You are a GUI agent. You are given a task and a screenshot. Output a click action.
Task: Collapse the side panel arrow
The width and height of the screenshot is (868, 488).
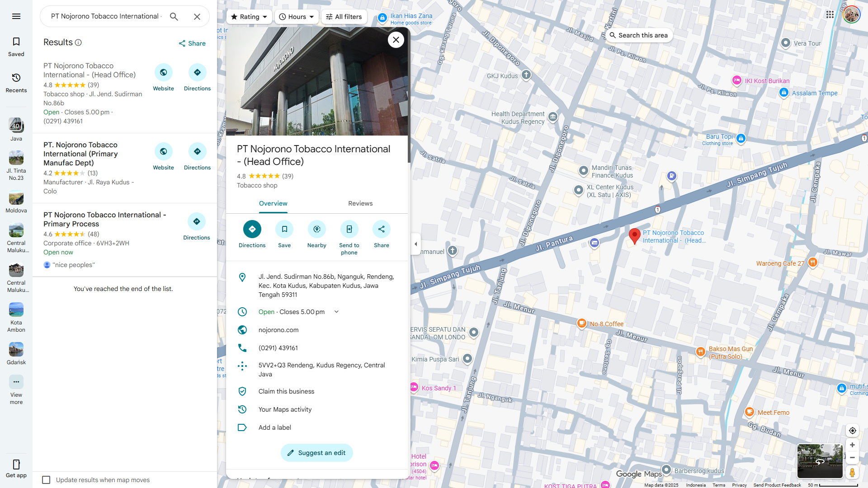pyautogui.click(x=415, y=244)
